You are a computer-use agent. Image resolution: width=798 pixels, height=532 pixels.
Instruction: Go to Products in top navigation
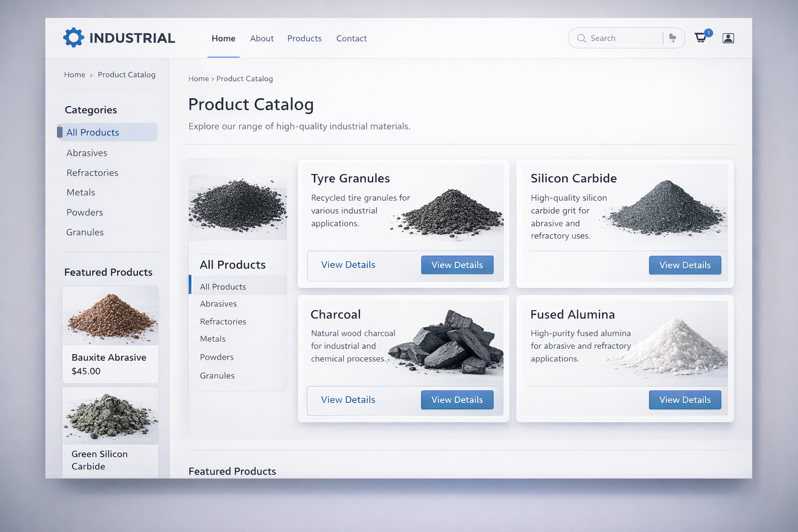[x=304, y=38]
